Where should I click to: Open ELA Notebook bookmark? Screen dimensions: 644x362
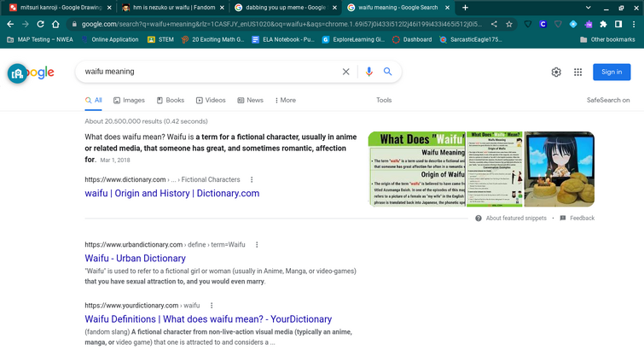(x=283, y=39)
